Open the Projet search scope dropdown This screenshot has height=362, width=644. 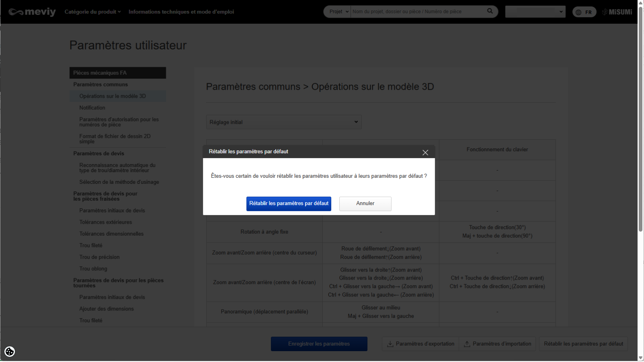(x=337, y=12)
